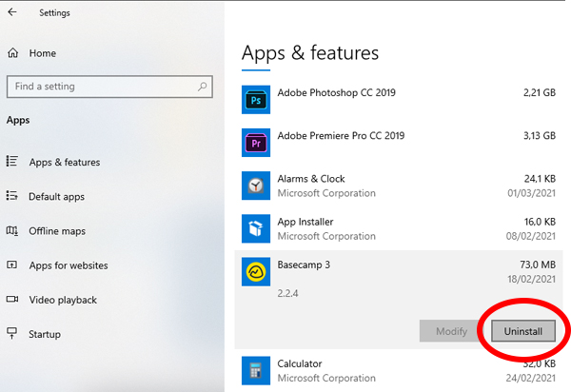Viewport: 571px width, 392px height.
Task: Click the Apps & features list icon in the sidebar
Action: [x=11, y=161]
